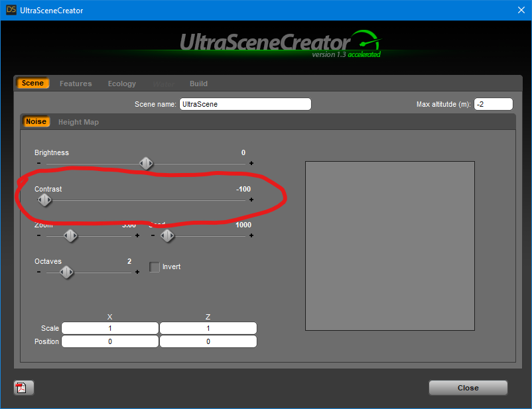Switch to the Height Map sub-tab
The image size is (532, 409).
tap(78, 122)
